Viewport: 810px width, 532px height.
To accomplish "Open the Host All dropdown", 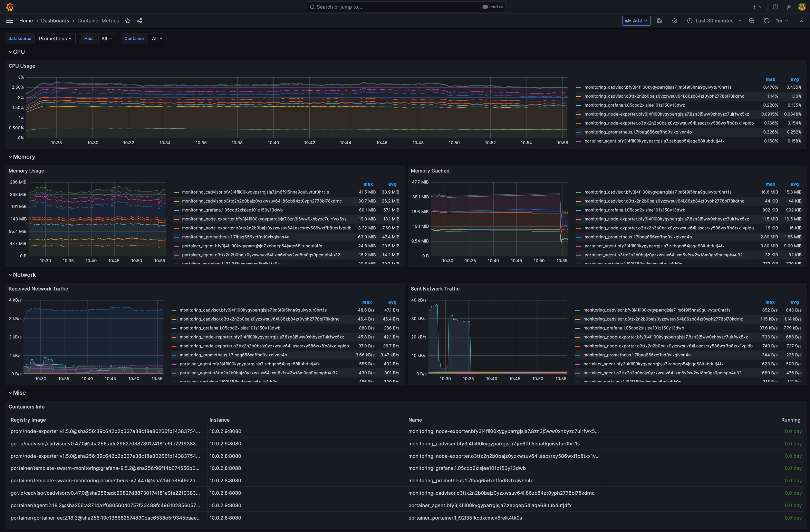I will [x=107, y=39].
